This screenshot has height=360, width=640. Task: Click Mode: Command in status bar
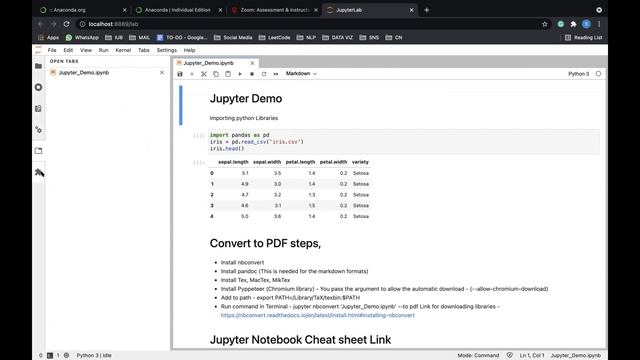478,356
